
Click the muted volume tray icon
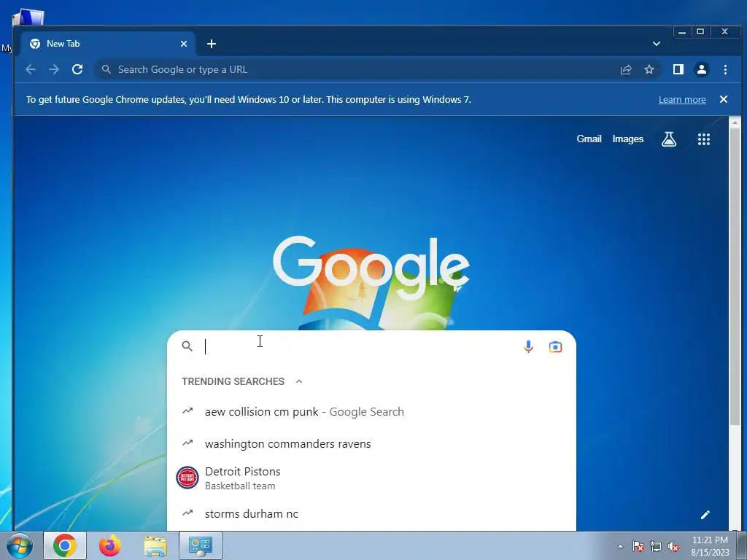(x=673, y=546)
